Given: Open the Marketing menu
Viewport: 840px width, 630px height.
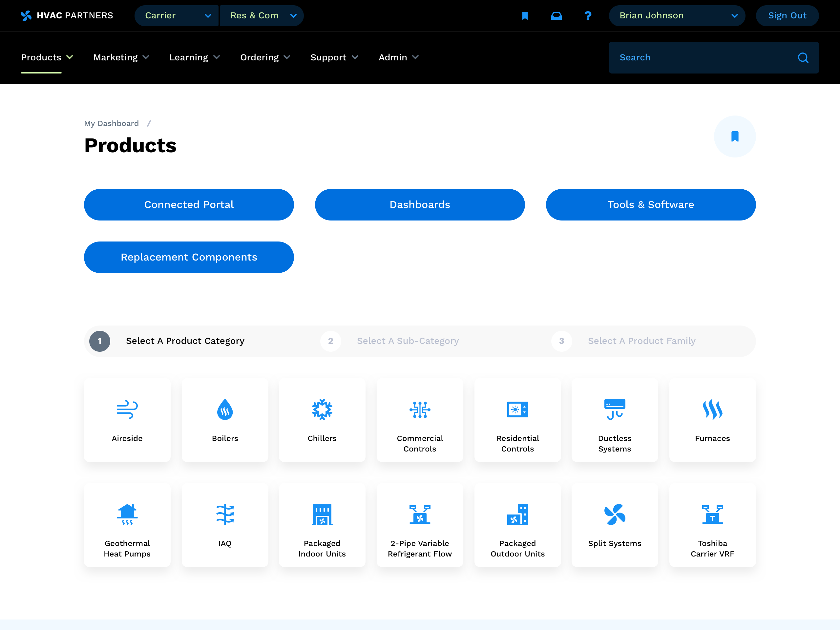Looking at the screenshot, I should (121, 57).
